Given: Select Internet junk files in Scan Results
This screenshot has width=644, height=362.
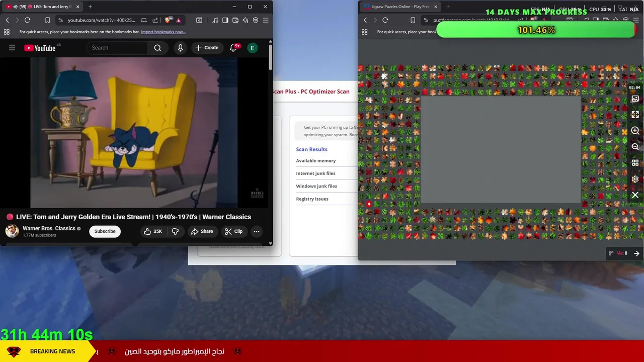Looking at the screenshot, I should (315, 173).
